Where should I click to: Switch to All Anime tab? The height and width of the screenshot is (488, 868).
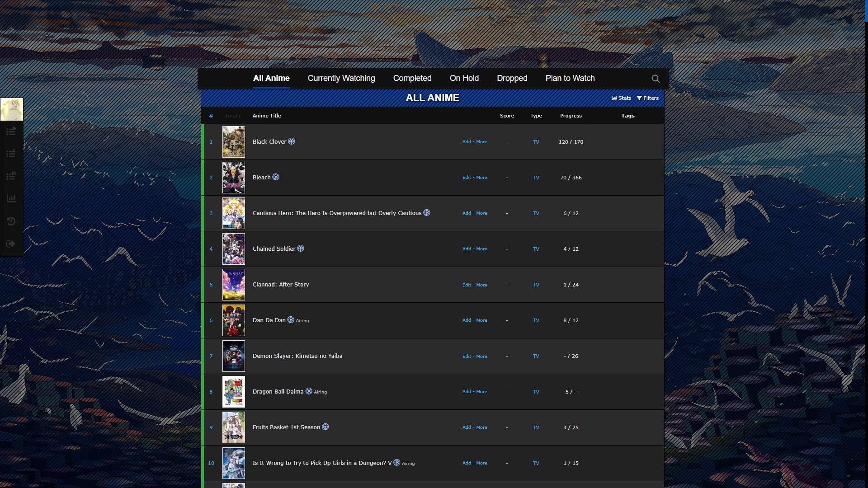(271, 78)
